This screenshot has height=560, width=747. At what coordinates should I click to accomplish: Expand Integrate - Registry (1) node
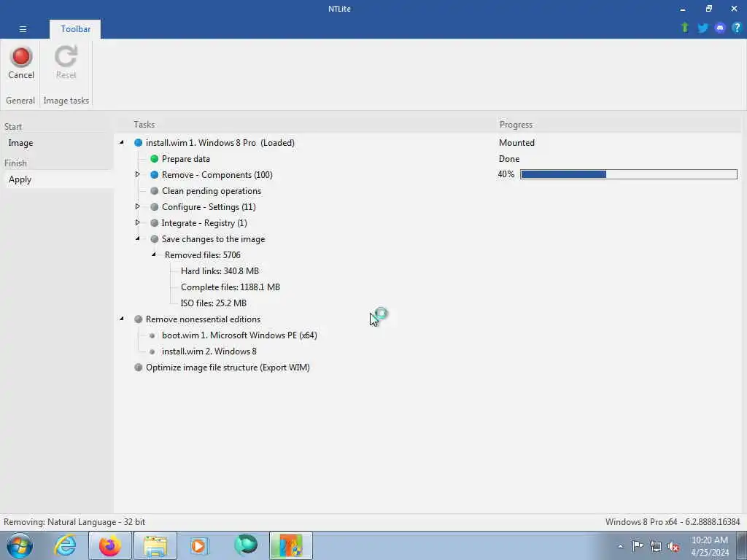coord(138,222)
